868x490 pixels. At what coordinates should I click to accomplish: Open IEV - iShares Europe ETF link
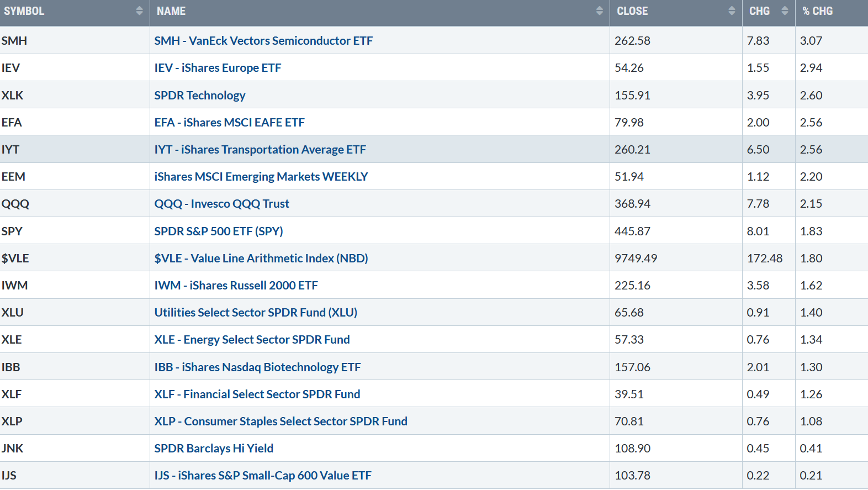coord(218,68)
